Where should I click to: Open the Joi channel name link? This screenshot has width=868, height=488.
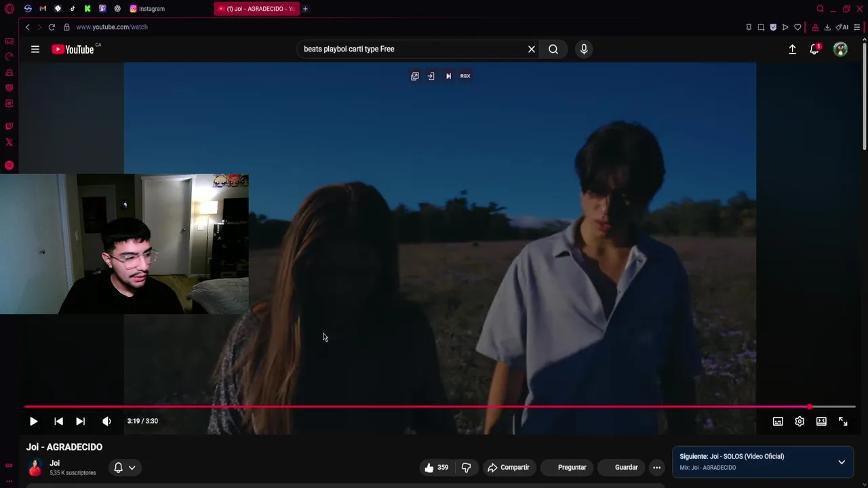(54, 463)
